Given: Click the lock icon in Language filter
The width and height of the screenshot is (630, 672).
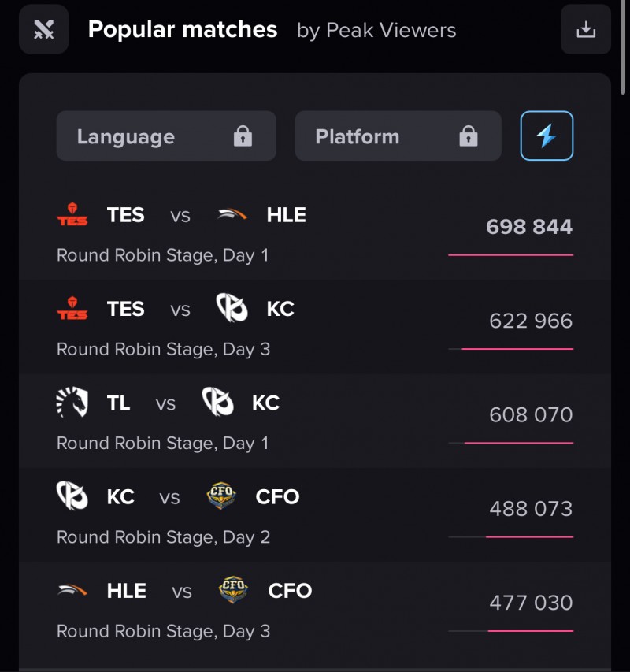Looking at the screenshot, I should [243, 136].
